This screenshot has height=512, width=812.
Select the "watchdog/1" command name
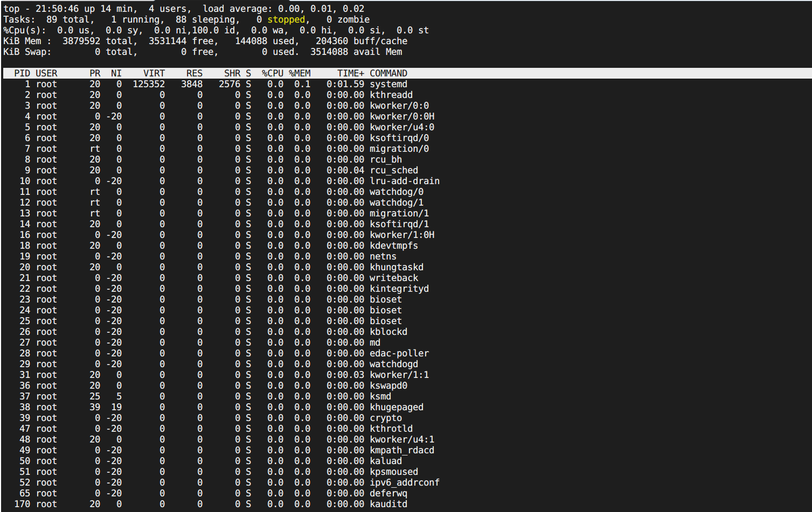[x=397, y=202]
